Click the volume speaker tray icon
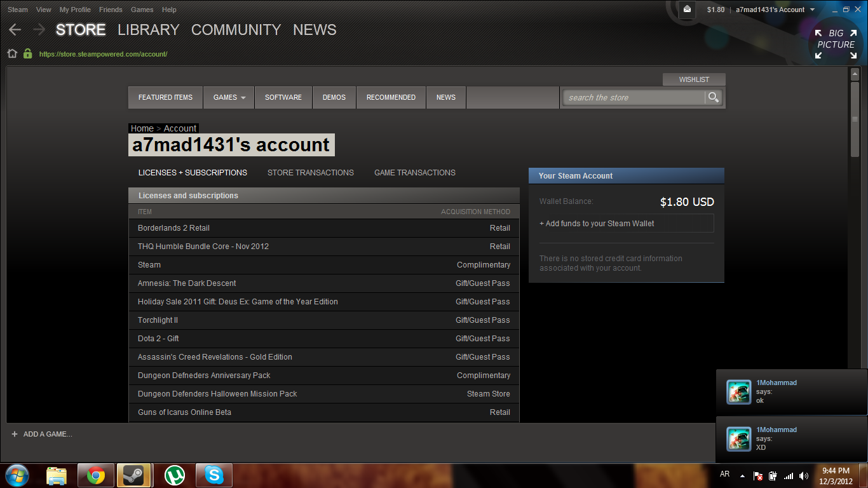Screen dimensions: 868x488 (x=804, y=476)
